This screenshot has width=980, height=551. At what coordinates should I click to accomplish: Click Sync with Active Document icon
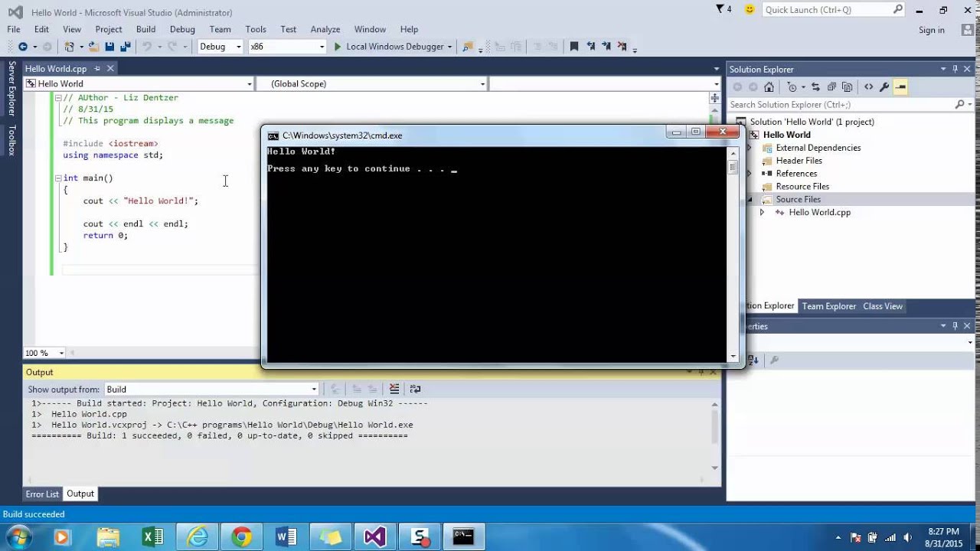[815, 87]
